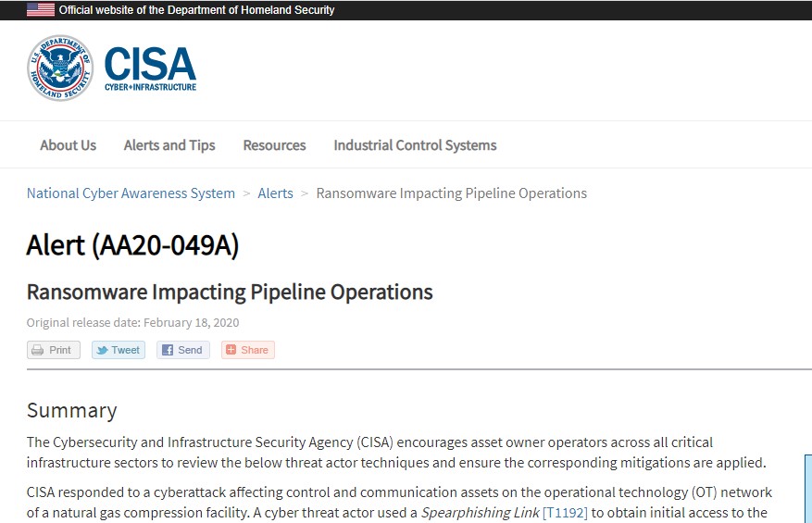This screenshot has width=812, height=523.
Task: Click the Homeland Security seal logo
Action: click(x=60, y=68)
